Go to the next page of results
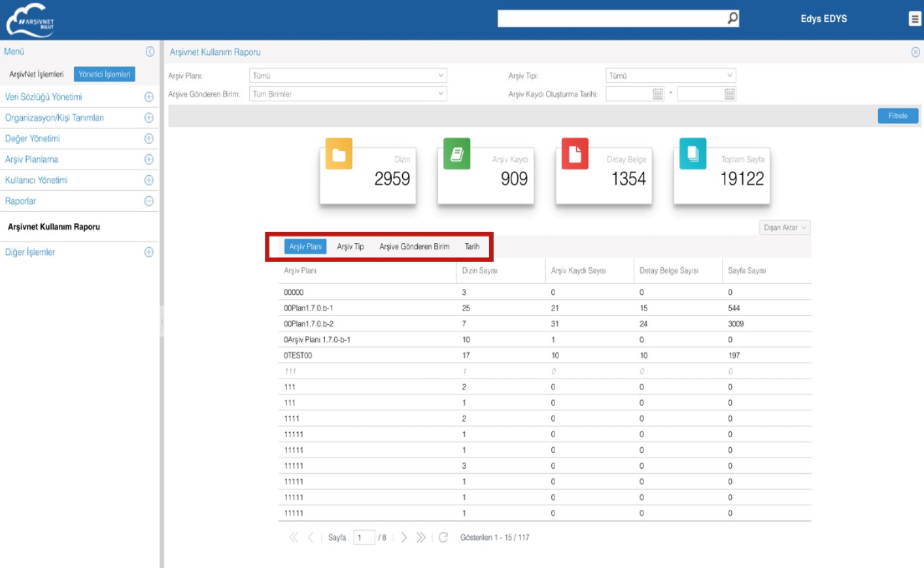This screenshot has height=568, width=924. point(403,537)
